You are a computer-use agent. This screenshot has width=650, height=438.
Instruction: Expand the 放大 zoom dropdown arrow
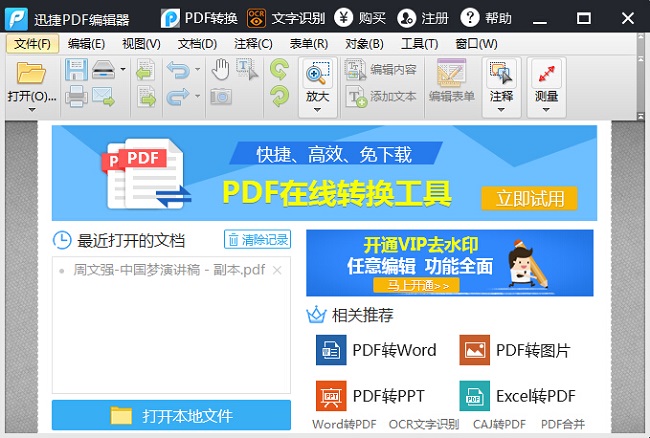pos(318,110)
